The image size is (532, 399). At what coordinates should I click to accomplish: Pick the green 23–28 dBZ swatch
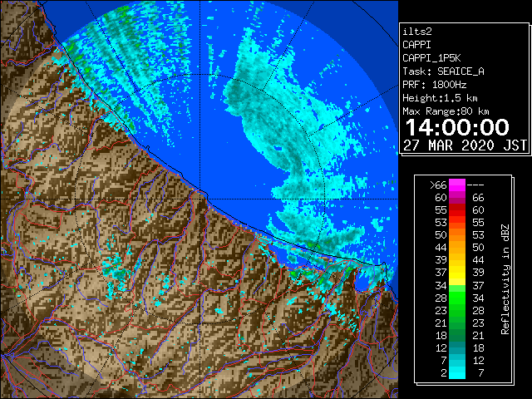pos(457,310)
